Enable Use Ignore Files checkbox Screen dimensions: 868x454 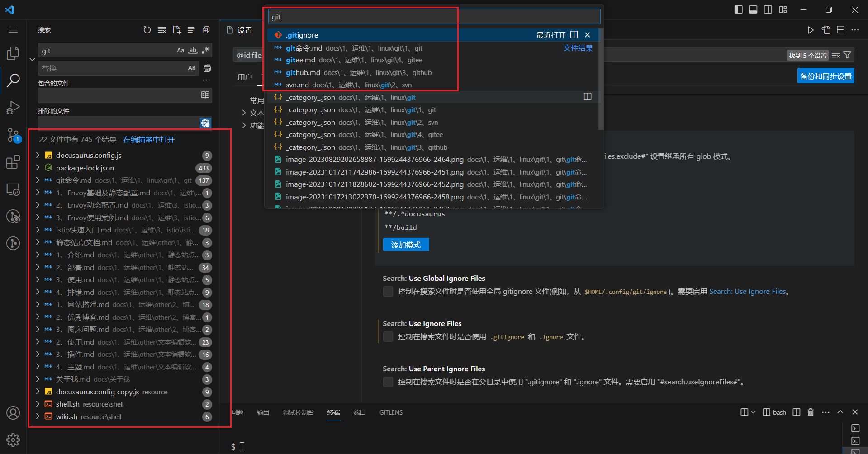[x=388, y=337]
